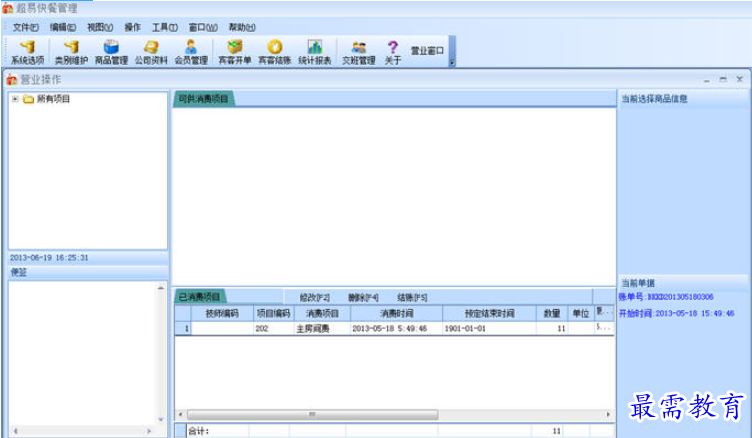Switch to the 已消费项目 tab

coord(200,297)
